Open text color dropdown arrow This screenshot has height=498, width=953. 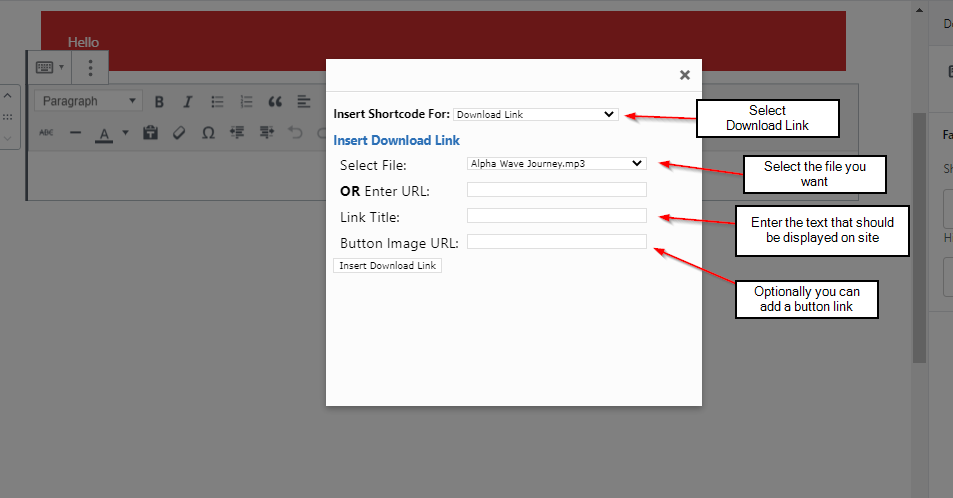tap(125, 132)
